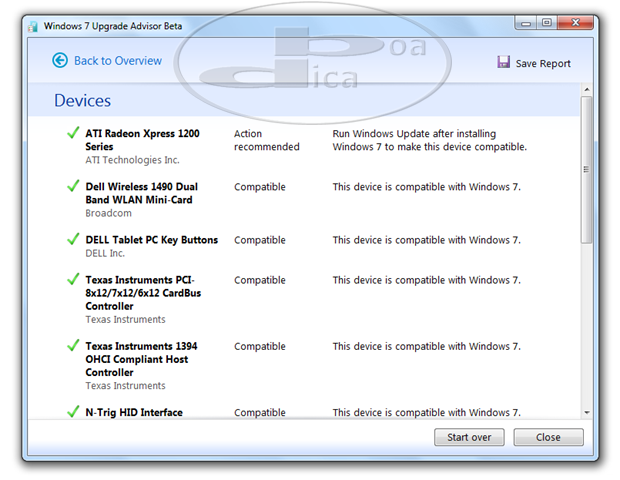The image size is (620, 480).
Task: Click the Save Report floppy disk icon
Action: click(504, 63)
